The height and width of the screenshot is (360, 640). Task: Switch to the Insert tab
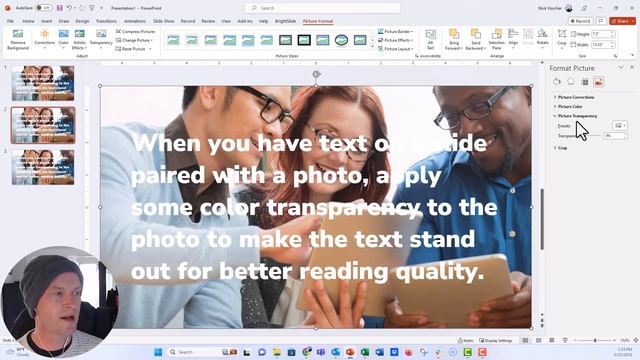pyautogui.click(x=47, y=21)
